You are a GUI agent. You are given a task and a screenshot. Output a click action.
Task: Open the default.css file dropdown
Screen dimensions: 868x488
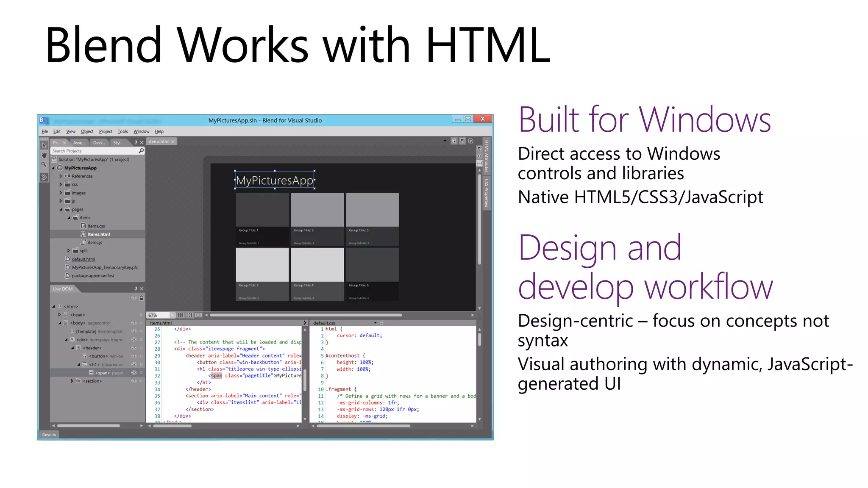click(376, 323)
